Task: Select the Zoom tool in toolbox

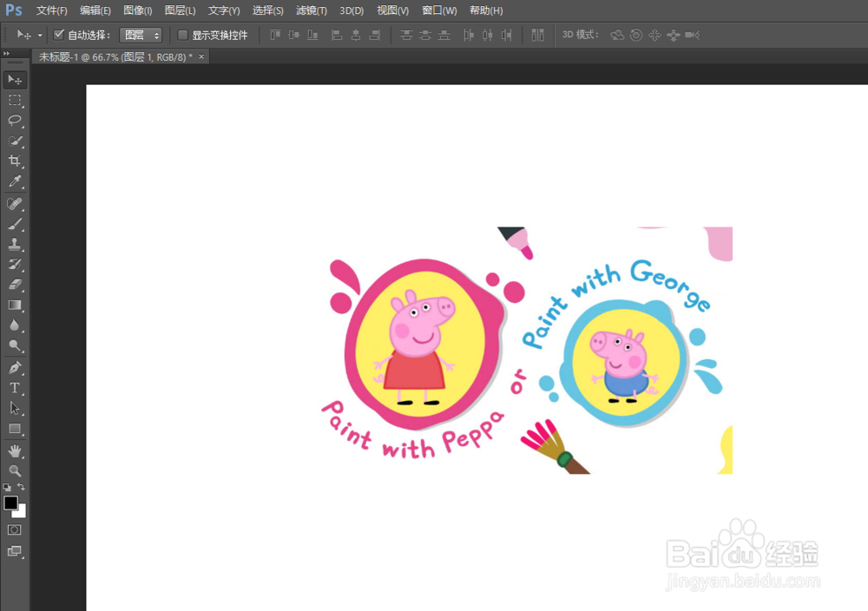Action: pos(15,471)
